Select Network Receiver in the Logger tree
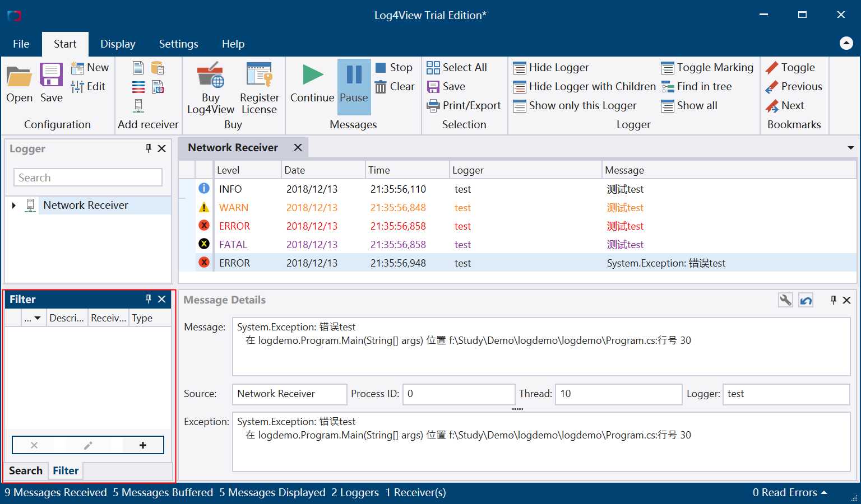The height and width of the screenshot is (504, 861). pos(86,206)
